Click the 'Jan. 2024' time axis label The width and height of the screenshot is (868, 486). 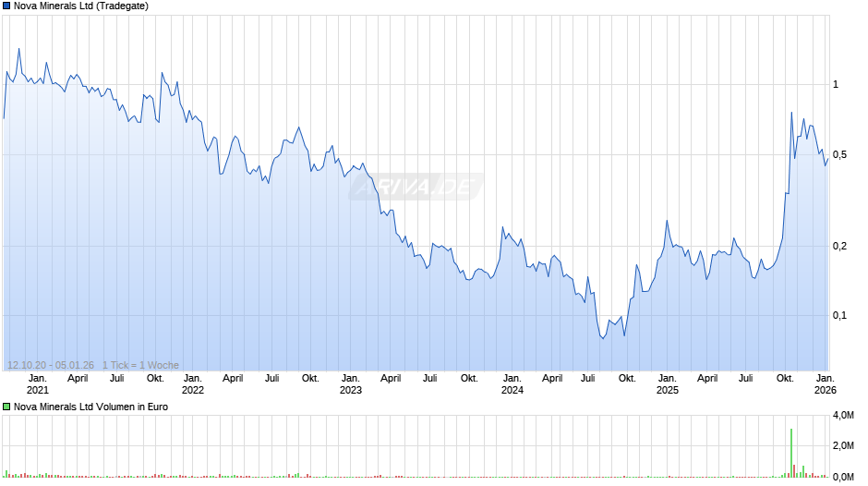coord(512,384)
